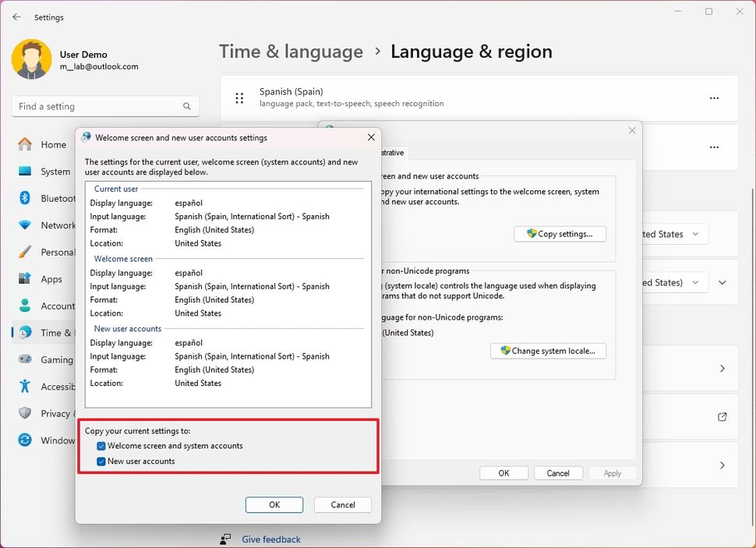Open the Country or region dropdown

(x=676, y=234)
